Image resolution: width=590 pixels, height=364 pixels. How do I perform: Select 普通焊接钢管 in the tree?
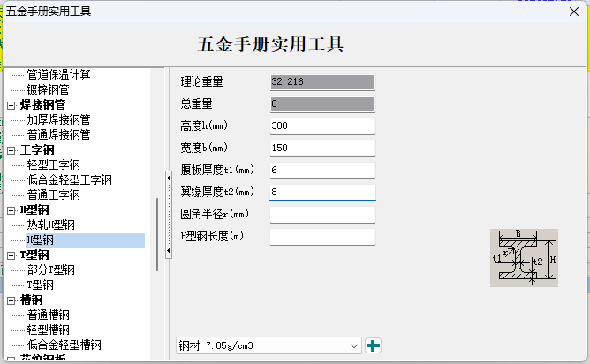click(58, 135)
